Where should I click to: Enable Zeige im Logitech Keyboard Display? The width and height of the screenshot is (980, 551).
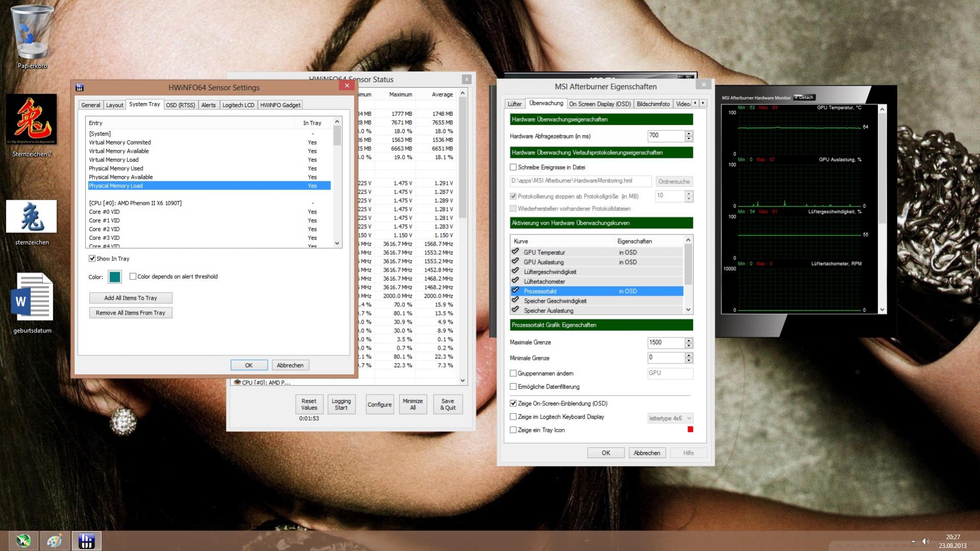[x=513, y=417]
